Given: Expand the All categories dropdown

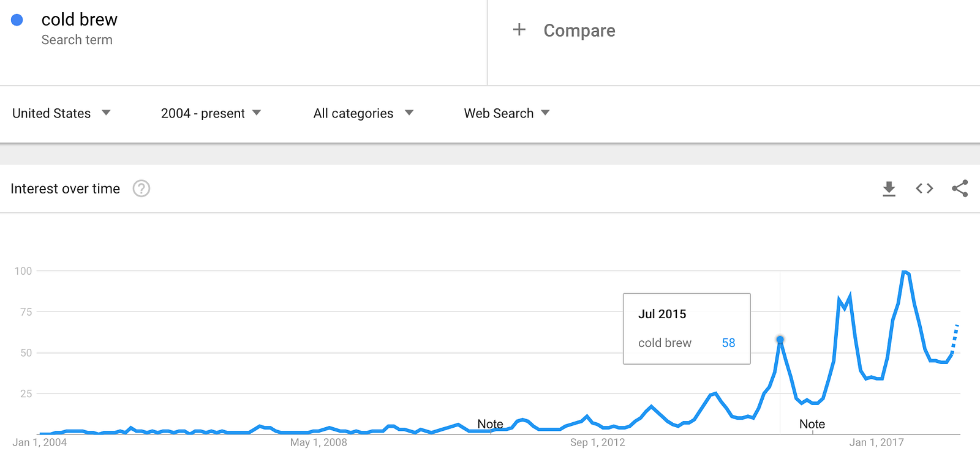Looking at the screenshot, I should [x=363, y=113].
